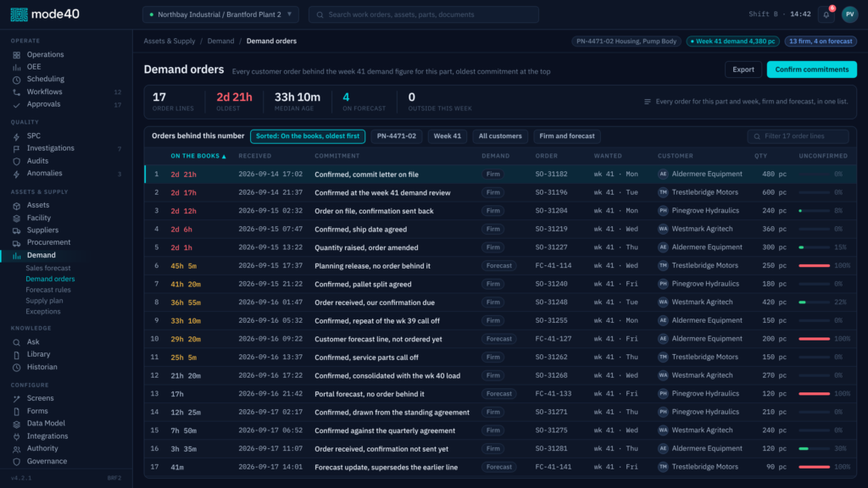Open Sales forecast sub-page
The image size is (868, 488).
48,268
